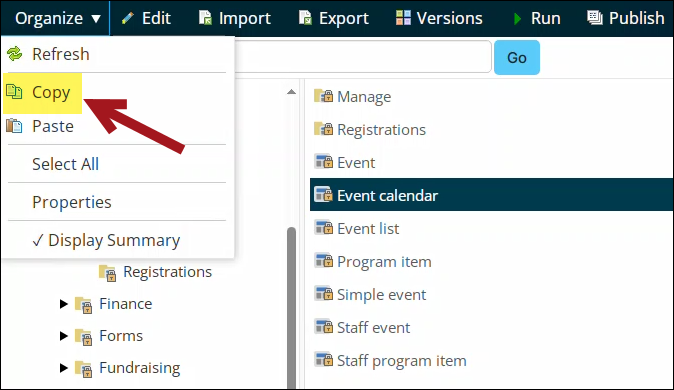The width and height of the screenshot is (674, 390).
Task: Select the Finance folder in tree
Action: coord(126,304)
